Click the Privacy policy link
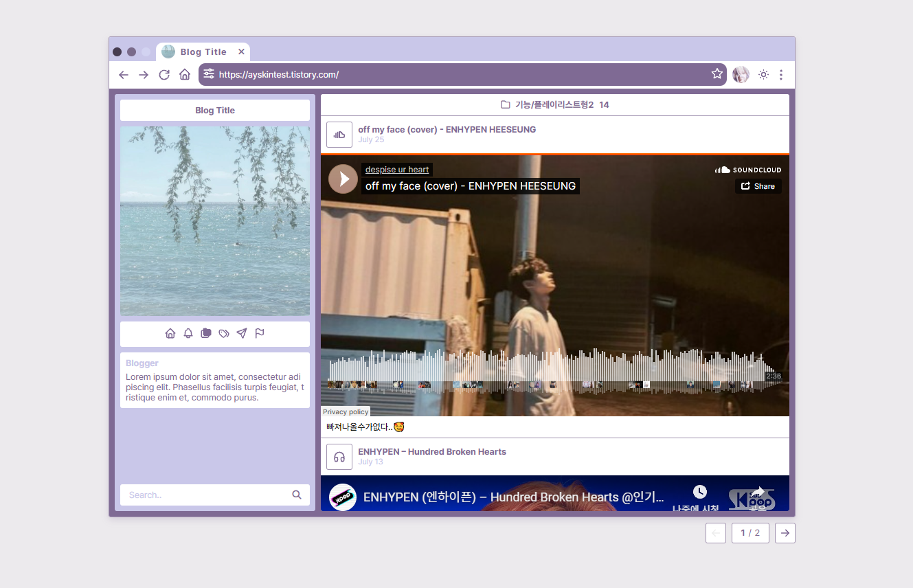 click(346, 412)
